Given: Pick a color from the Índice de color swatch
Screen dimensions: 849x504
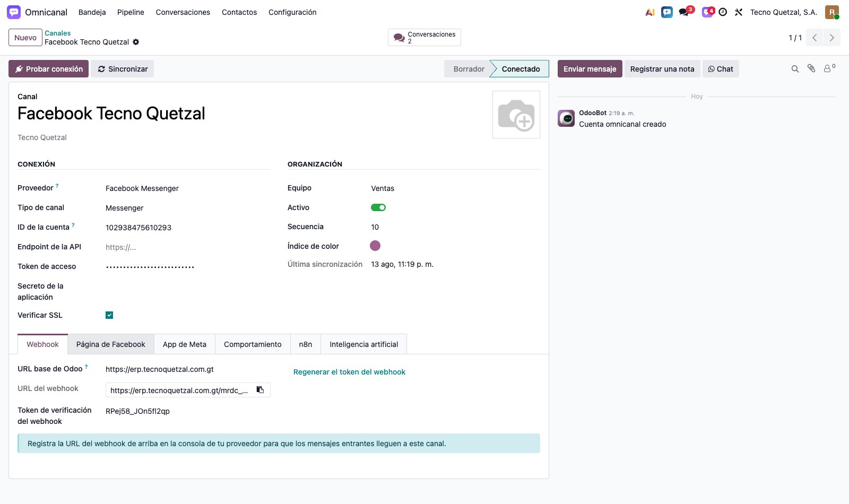Looking at the screenshot, I should (x=375, y=246).
